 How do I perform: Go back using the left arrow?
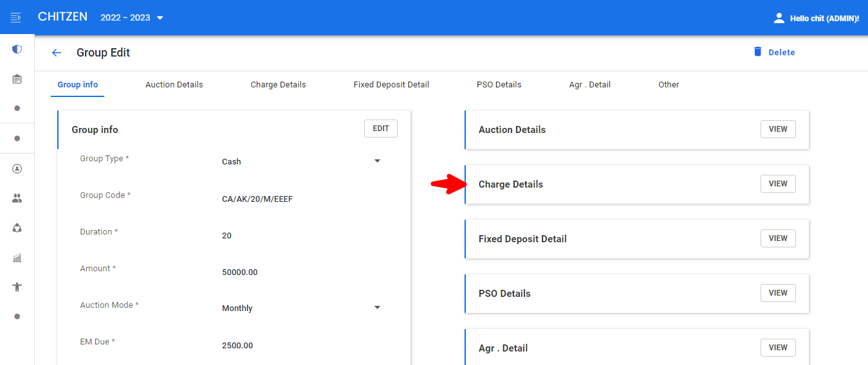pos(57,53)
